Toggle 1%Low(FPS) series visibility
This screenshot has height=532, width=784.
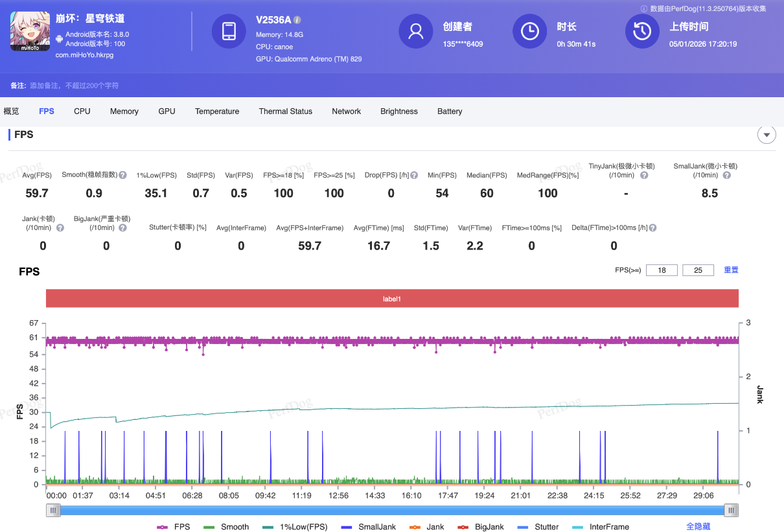pos(295,527)
